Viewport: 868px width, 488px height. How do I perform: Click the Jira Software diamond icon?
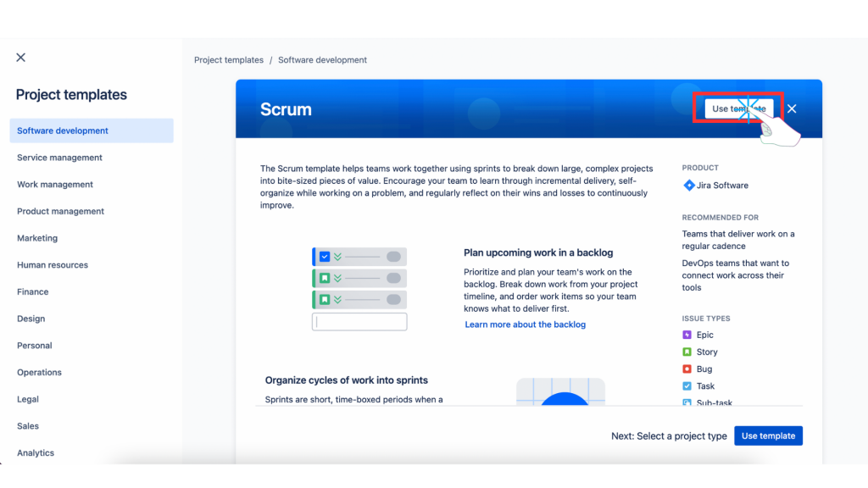(688, 186)
